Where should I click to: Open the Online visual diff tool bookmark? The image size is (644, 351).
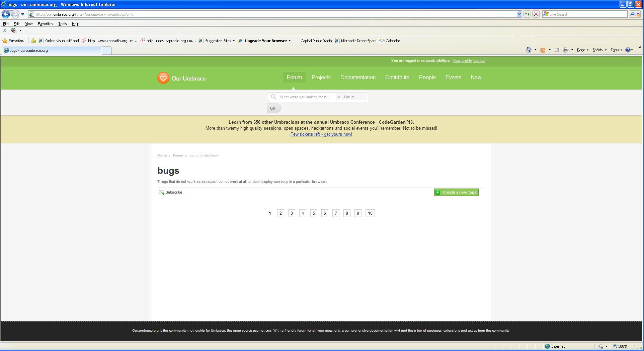click(x=59, y=41)
